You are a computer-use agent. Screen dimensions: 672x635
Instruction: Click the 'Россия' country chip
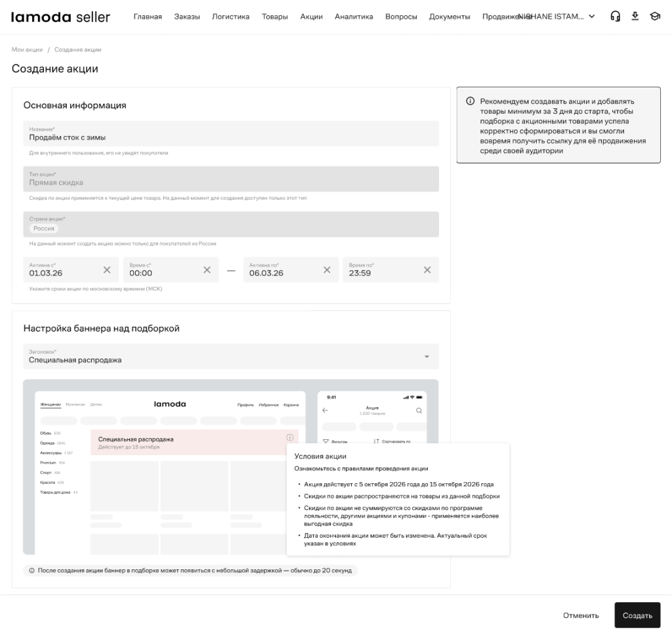tap(44, 229)
